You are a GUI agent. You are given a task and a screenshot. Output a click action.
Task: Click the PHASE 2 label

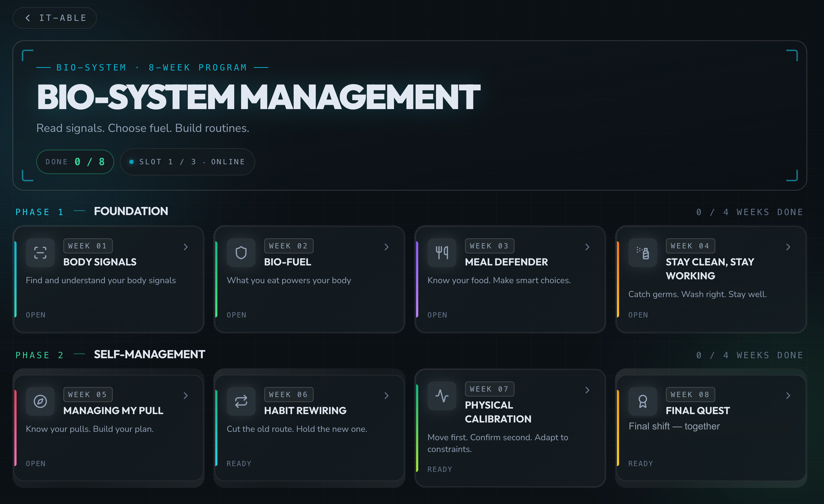pyautogui.click(x=39, y=355)
